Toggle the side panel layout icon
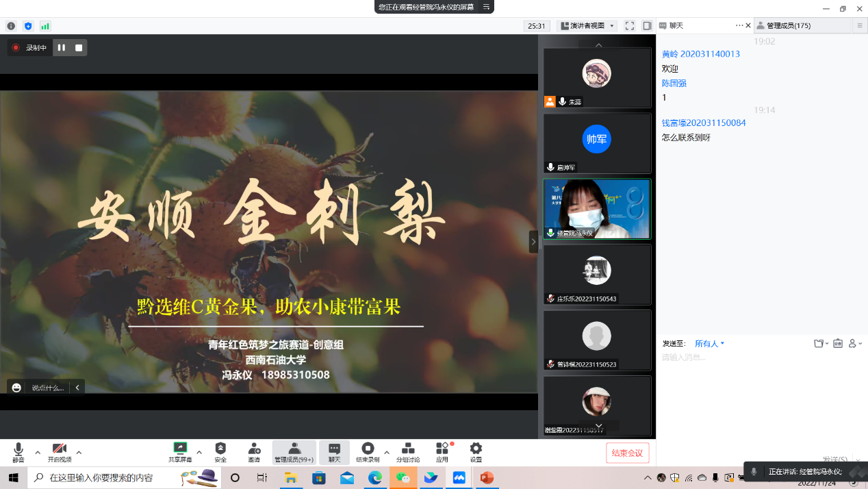 click(x=647, y=26)
